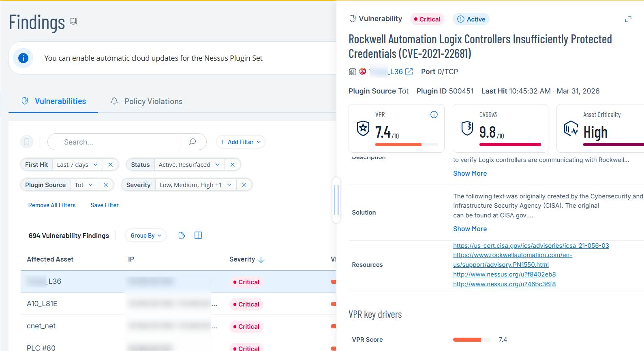644x351 pixels.
Task: Open the CISA advisory icsa-21-056-03 link
Action: pyautogui.click(x=531, y=246)
